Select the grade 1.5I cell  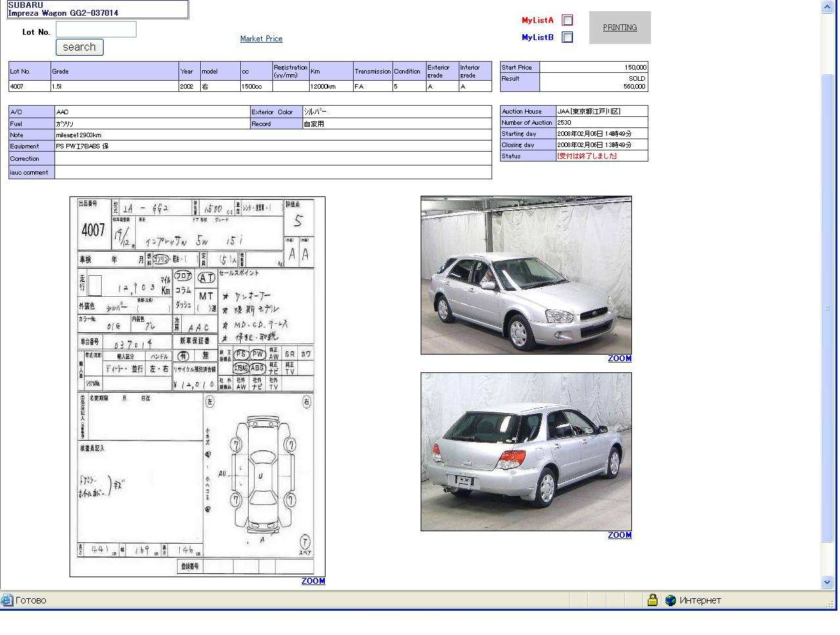coord(114,87)
